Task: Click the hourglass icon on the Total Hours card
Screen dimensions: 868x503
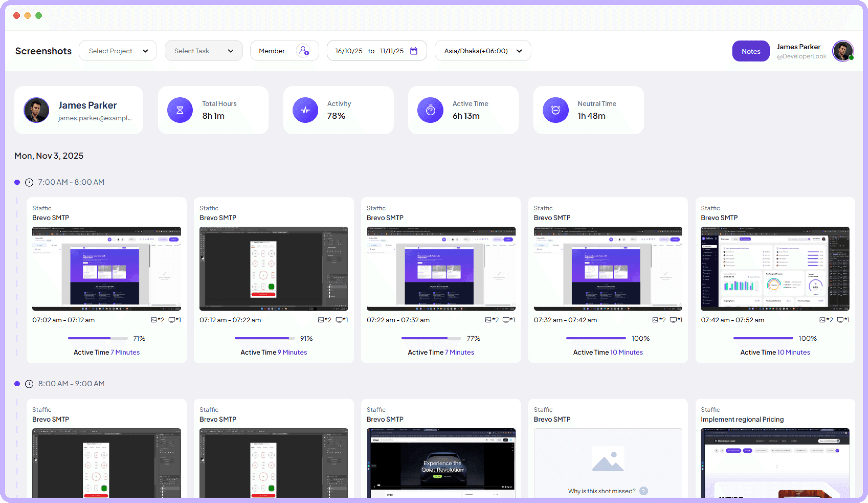Action: [180, 110]
